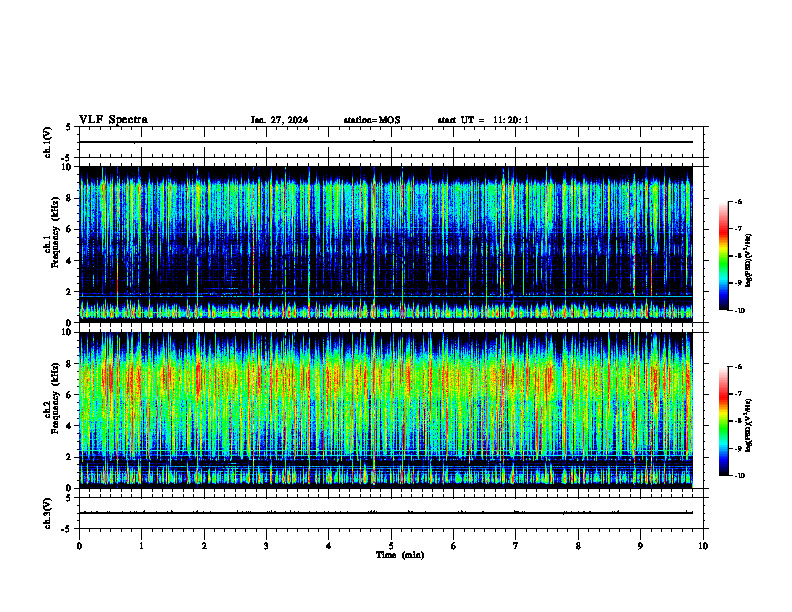This screenshot has height=612, width=792.
Task: Click the ch.1 frequency axis tick "8"
Action: coord(69,198)
